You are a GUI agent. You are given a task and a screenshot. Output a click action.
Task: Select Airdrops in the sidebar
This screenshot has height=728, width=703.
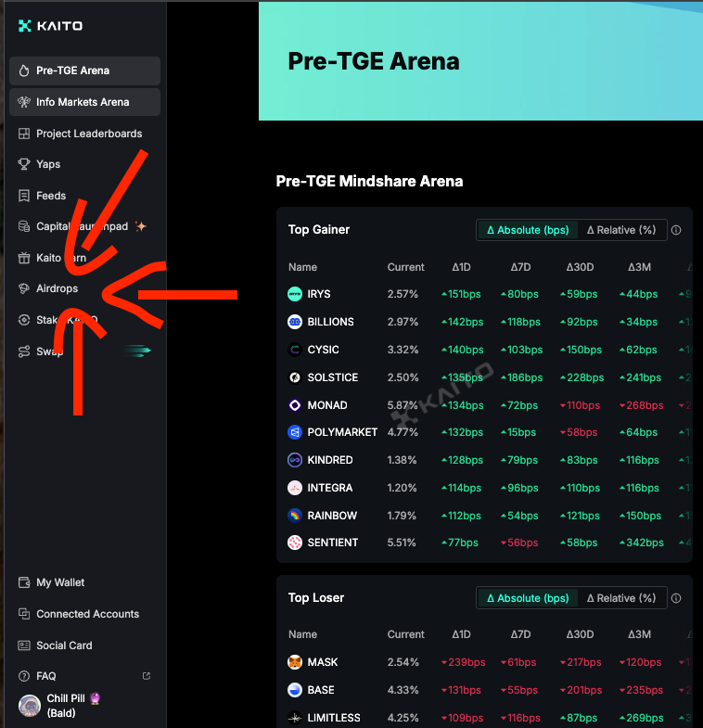point(57,288)
